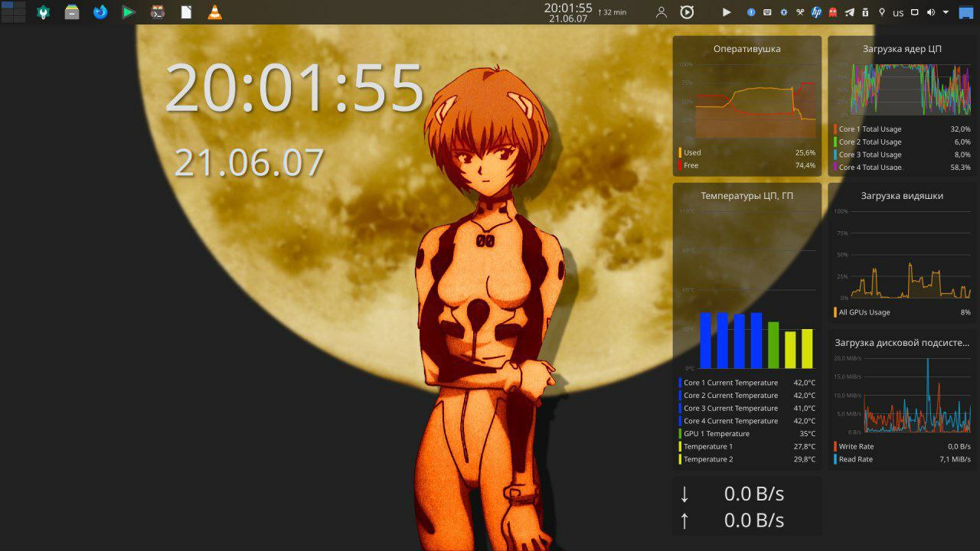Select the Used memory legend entry

[747, 152]
